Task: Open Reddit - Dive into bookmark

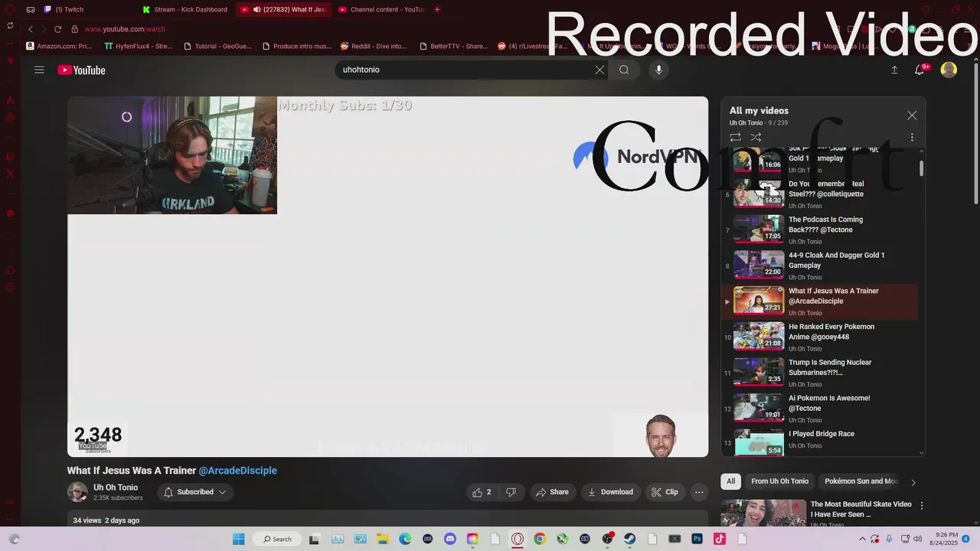Action: pos(374,46)
